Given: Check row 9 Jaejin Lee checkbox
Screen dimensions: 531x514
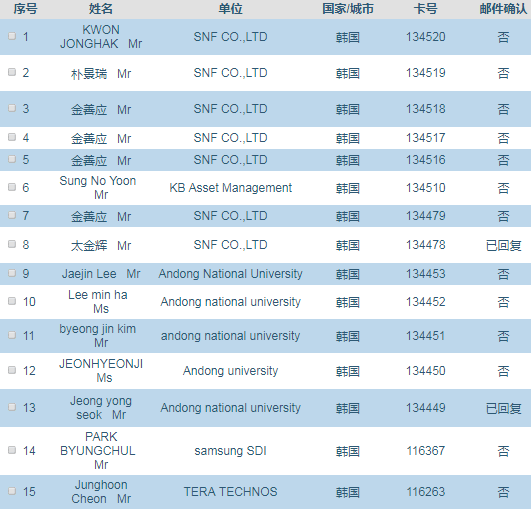Looking at the screenshot, I should [x=12, y=273].
